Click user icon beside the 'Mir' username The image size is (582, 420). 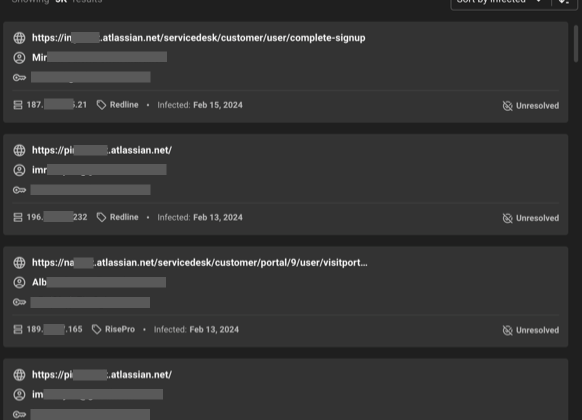point(19,58)
